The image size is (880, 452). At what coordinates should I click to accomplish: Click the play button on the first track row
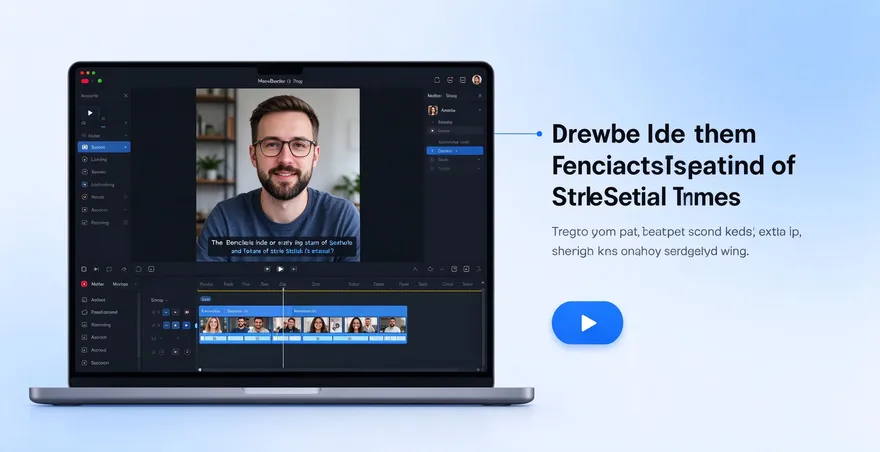[x=176, y=312]
